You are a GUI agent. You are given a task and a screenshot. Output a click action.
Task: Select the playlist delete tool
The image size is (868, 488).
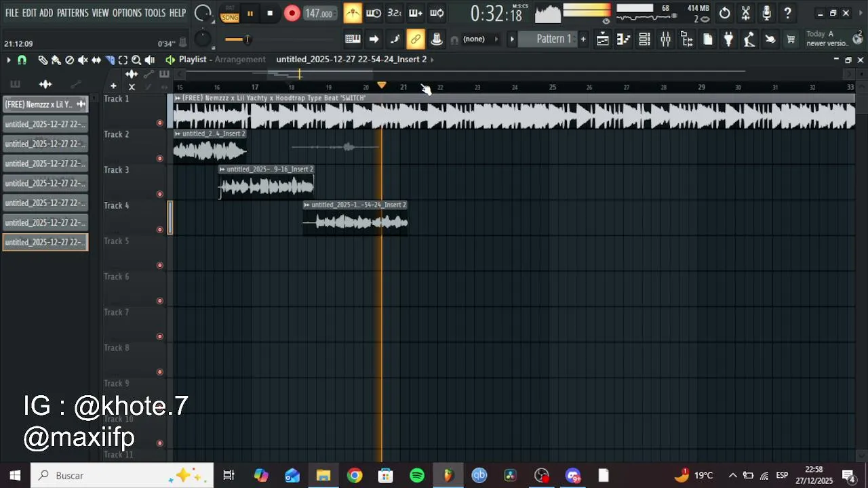coord(69,60)
